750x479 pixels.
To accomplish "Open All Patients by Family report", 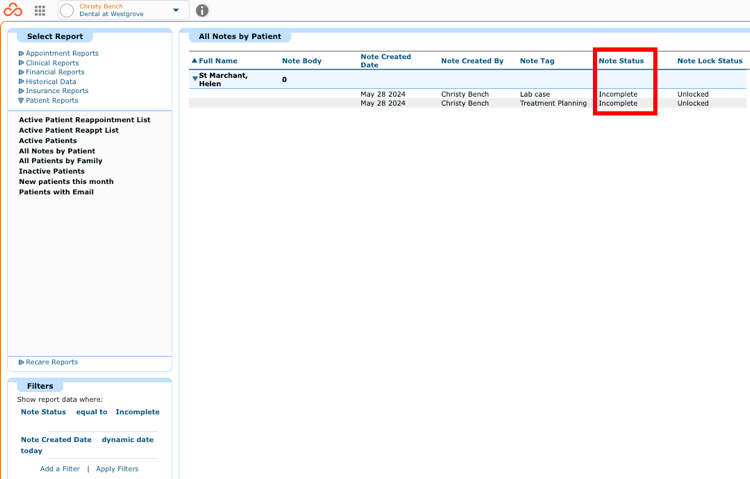I will (61, 161).
